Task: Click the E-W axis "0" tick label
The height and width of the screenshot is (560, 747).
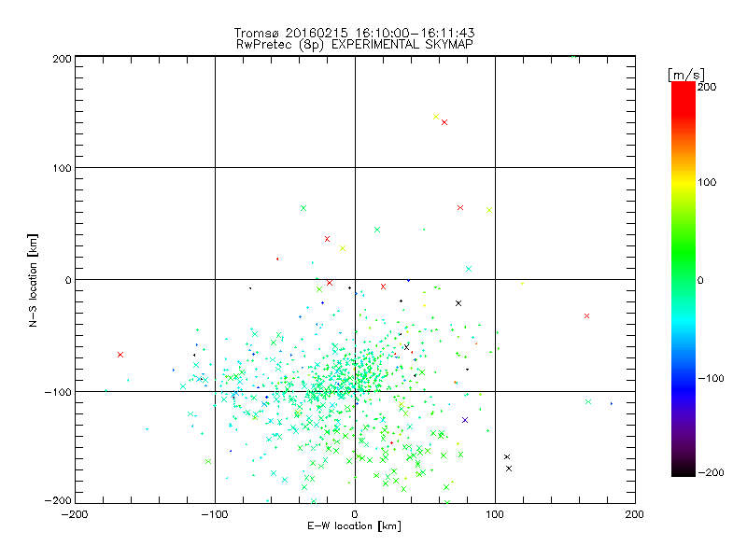Action: 355,514
